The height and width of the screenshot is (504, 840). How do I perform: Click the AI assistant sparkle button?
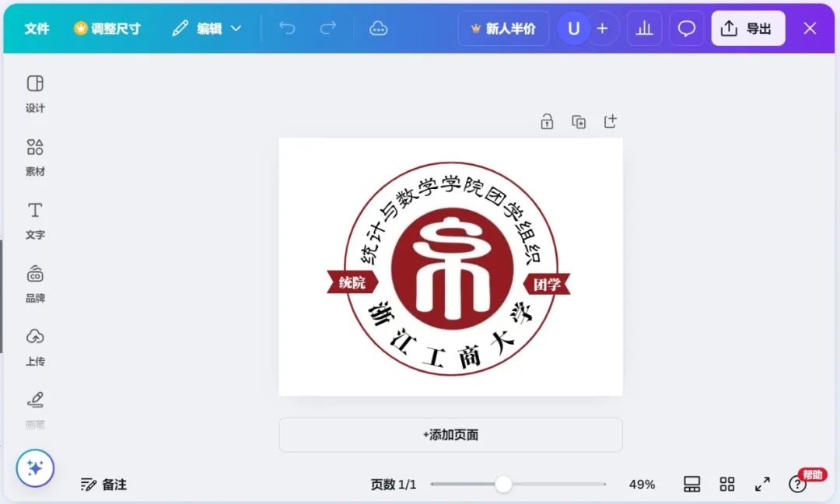tap(35, 467)
